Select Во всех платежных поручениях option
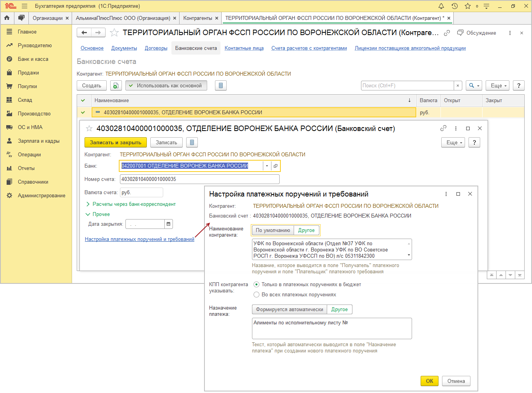The height and width of the screenshot is (393, 532). tap(295, 295)
